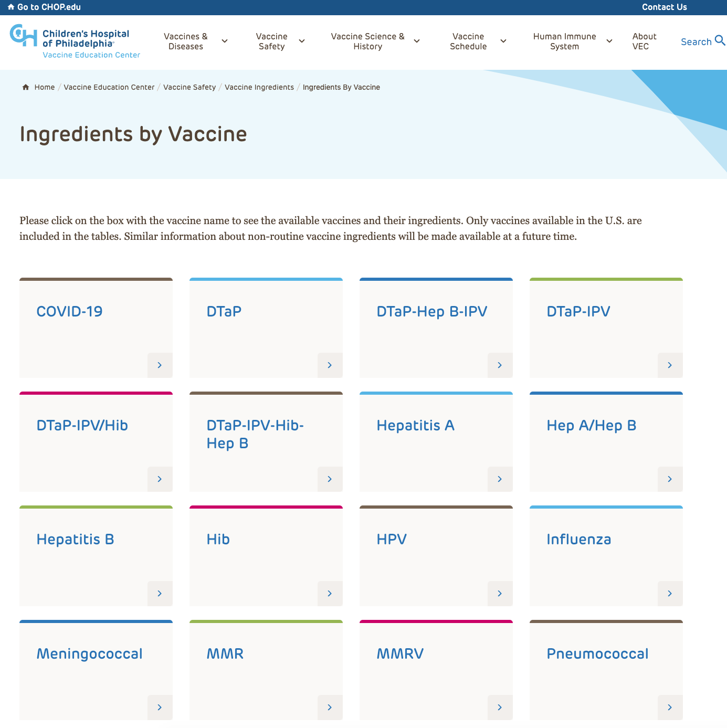
Task: Click the COVID-19 card title
Action: pos(69,311)
